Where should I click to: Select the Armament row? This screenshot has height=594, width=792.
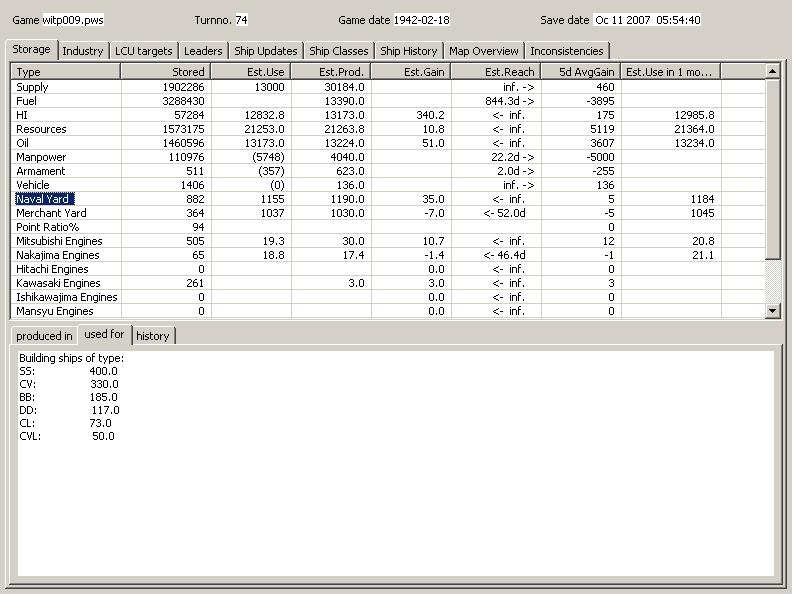point(388,171)
